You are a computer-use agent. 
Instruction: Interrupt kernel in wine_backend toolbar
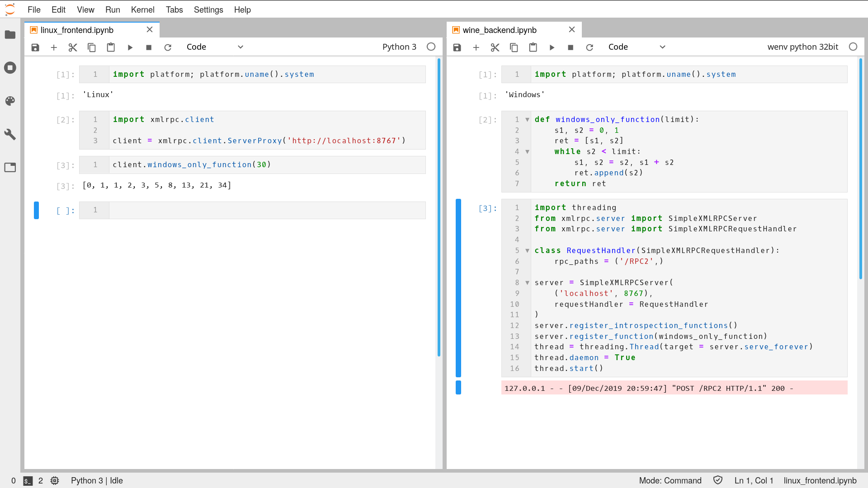(x=571, y=47)
